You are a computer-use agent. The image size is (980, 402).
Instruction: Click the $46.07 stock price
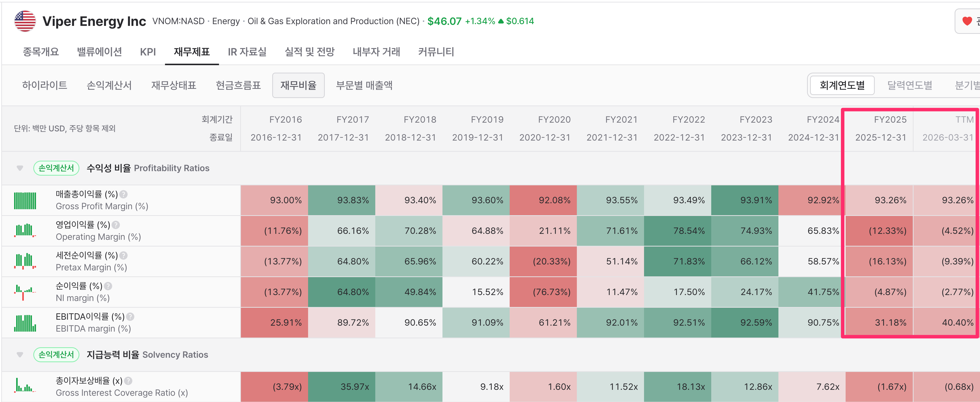point(444,21)
